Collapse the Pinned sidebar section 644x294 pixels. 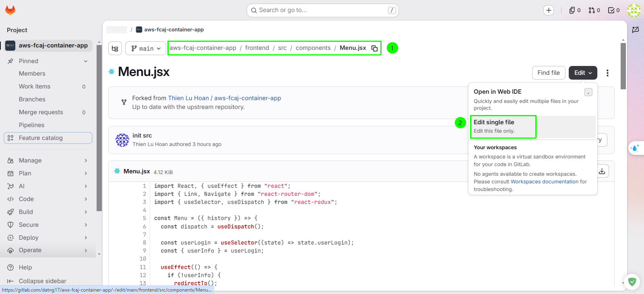(x=48, y=61)
